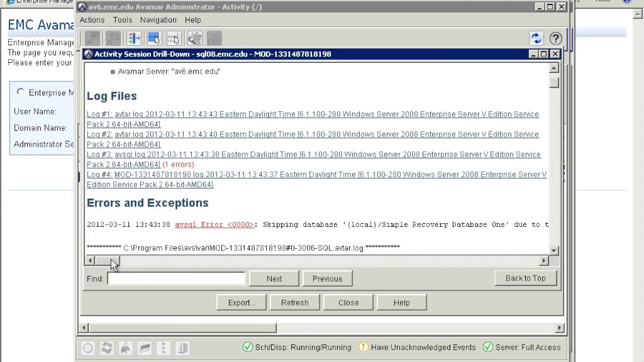Click outer horizontal scrollbar left arrow
The width and height of the screenshot is (644, 362).
pos(84,328)
